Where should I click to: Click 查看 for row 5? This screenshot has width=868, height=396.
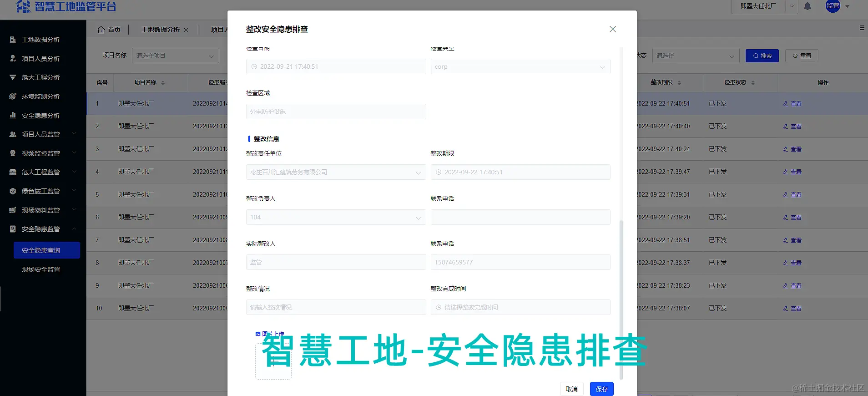[792, 195]
